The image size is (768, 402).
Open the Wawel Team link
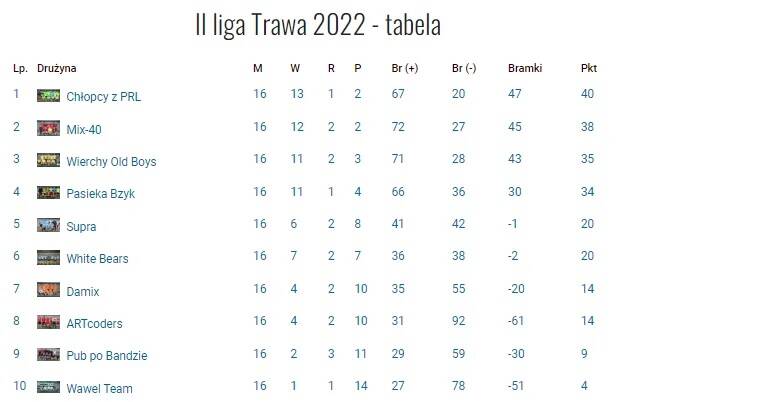pos(99,388)
